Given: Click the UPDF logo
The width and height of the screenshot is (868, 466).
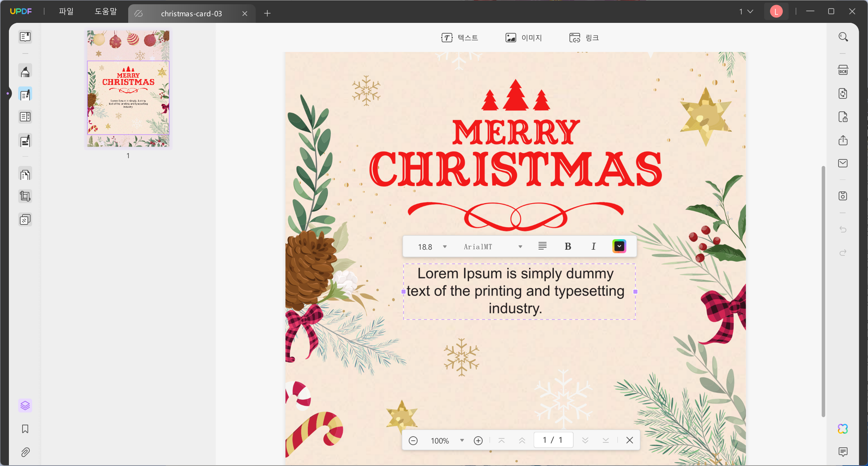Looking at the screenshot, I should coord(21,11).
